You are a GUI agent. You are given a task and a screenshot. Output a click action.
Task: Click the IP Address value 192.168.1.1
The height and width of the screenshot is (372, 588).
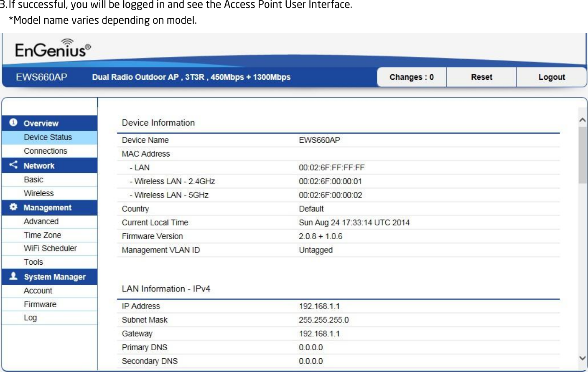(x=319, y=306)
